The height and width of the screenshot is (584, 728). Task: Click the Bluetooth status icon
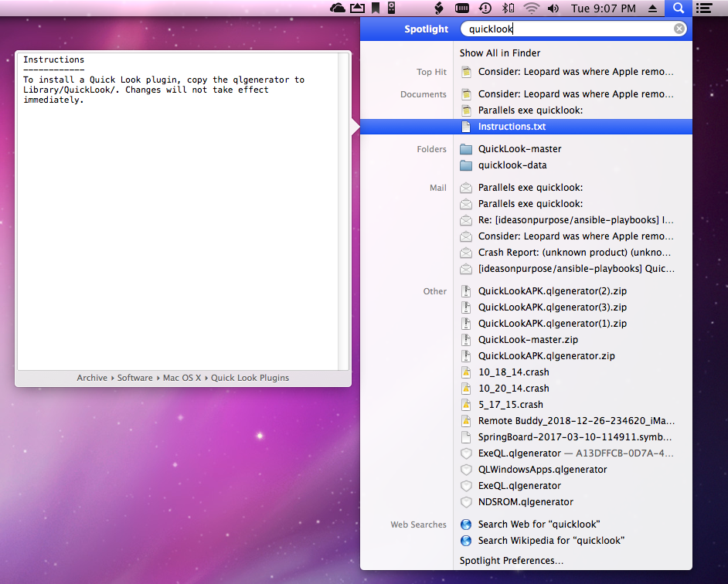tap(508, 8)
